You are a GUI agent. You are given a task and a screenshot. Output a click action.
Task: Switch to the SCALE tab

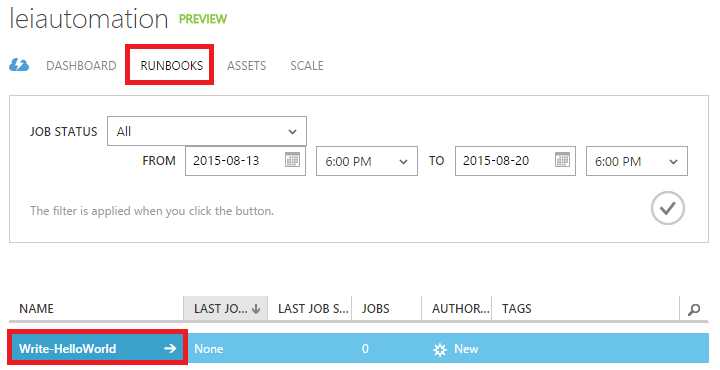click(x=307, y=66)
